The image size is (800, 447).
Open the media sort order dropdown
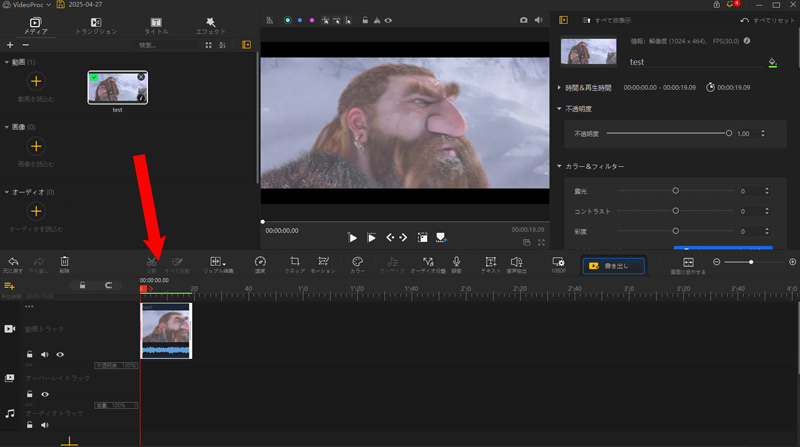click(222, 45)
